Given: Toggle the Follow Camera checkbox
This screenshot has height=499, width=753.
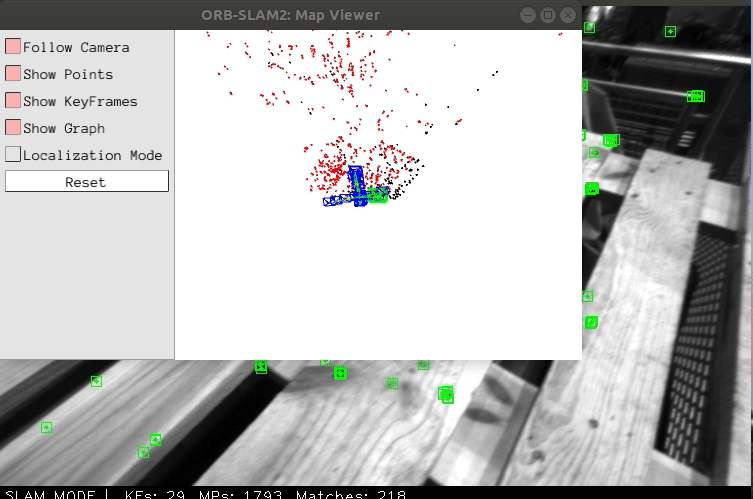Looking at the screenshot, I should (13, 47).
